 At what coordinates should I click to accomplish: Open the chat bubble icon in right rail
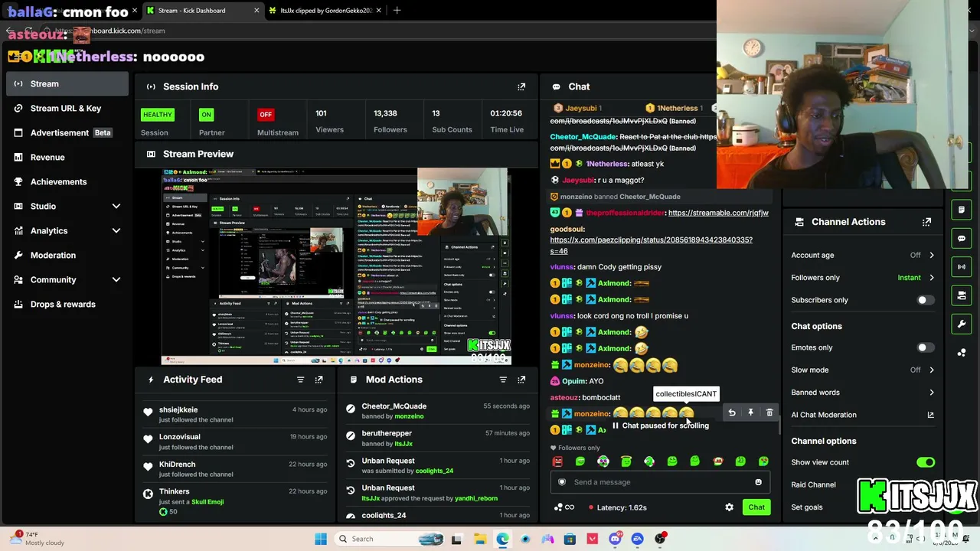962,238
